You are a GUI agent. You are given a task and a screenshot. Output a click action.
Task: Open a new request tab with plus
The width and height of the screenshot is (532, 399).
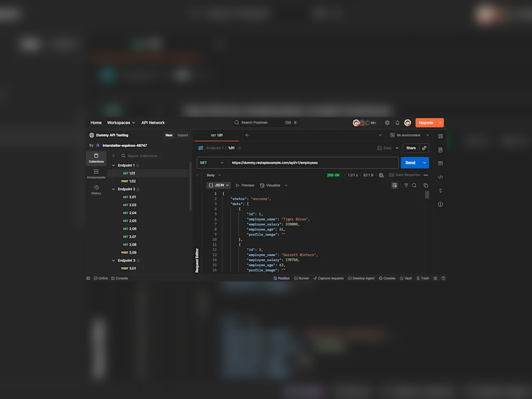[247, 135]
